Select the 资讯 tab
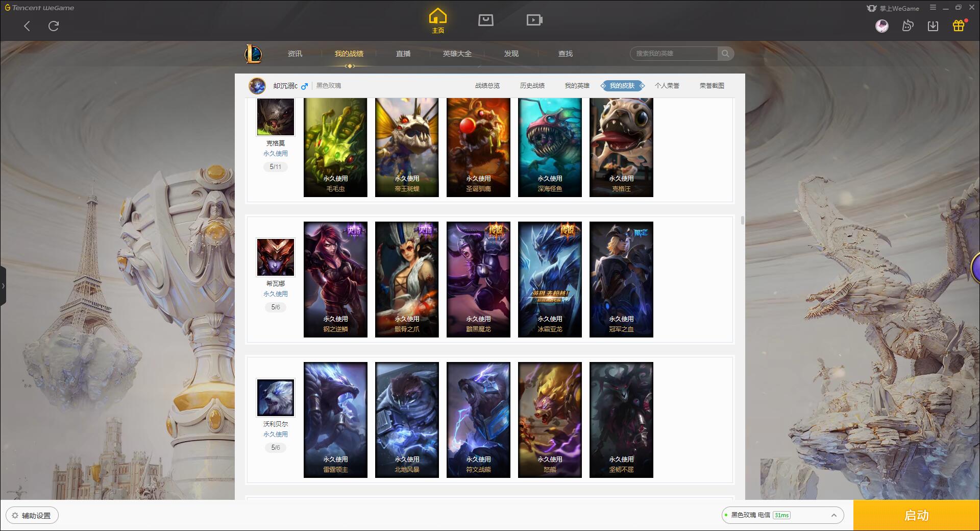The image size is (980, 531). coord(295,54)
